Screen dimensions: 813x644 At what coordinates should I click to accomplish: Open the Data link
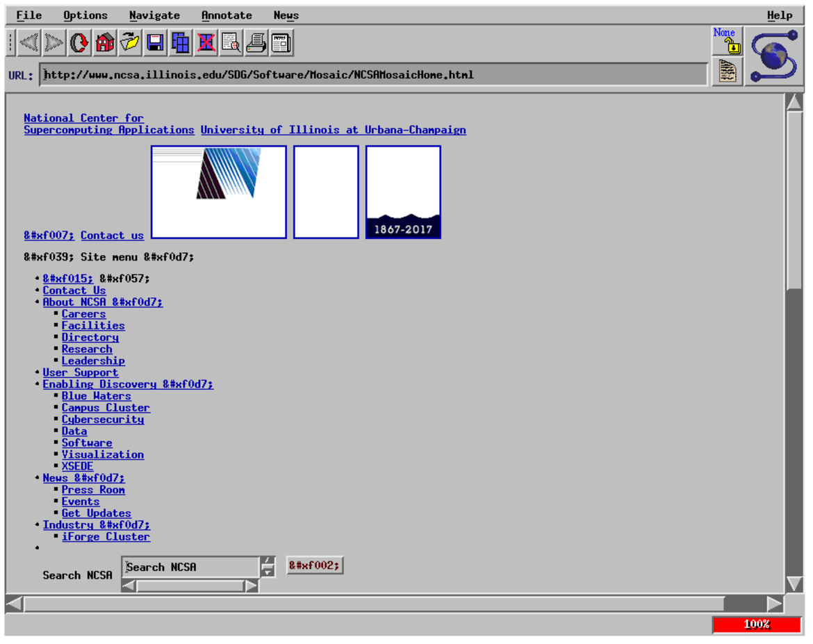pyautogui.click(x=74, y=431)
